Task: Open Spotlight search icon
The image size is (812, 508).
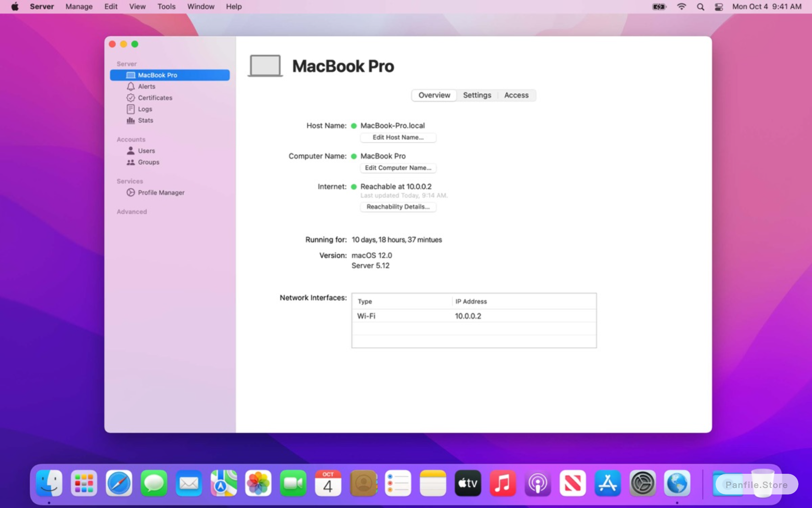Action: tap(700, 6)
